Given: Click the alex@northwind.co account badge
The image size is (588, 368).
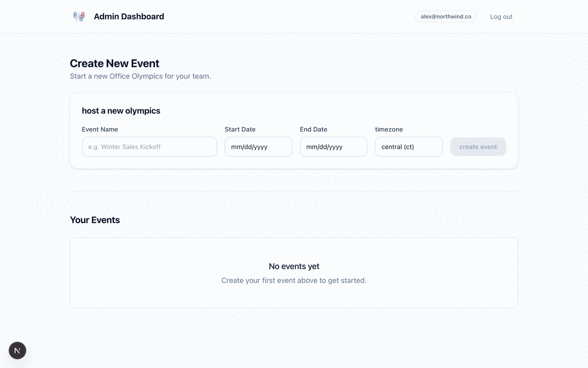Looking at the screenshot, I should pos(445,17).
